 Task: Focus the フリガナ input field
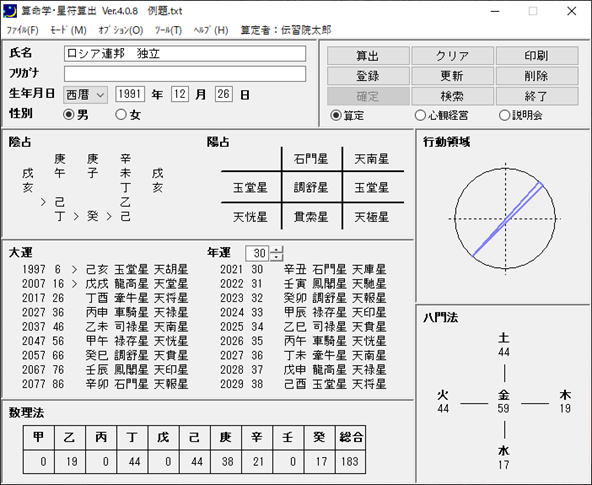click(185, 74)
